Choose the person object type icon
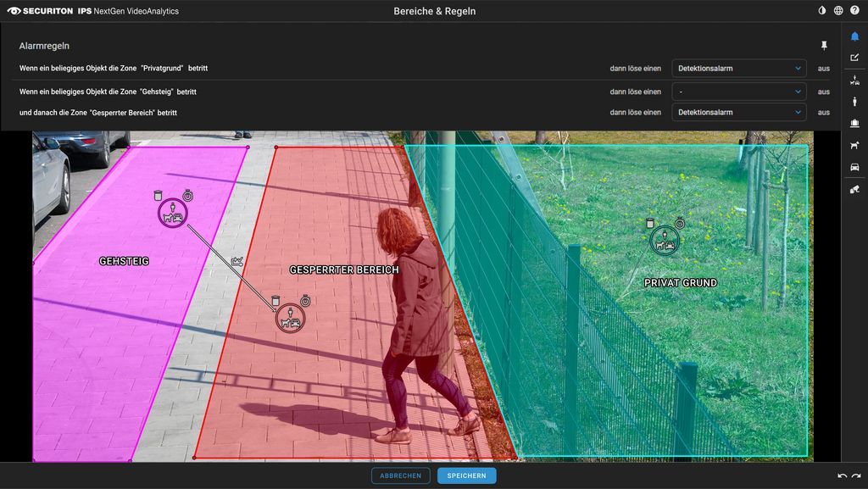The height and width of the screenshot is (489, 868). click(854, 102)
